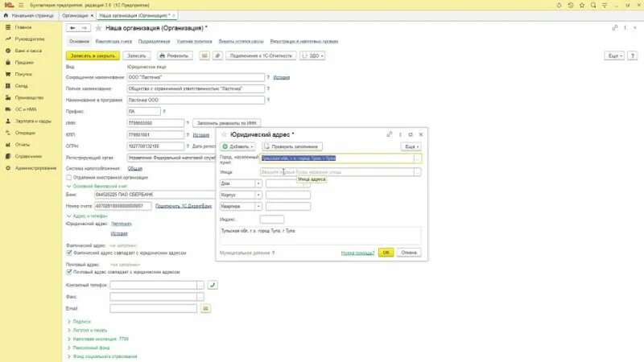Open the Справочники sidebar section
Image resolution: width=644 pixels, height=362 pixels.
[x=28, y=156]
